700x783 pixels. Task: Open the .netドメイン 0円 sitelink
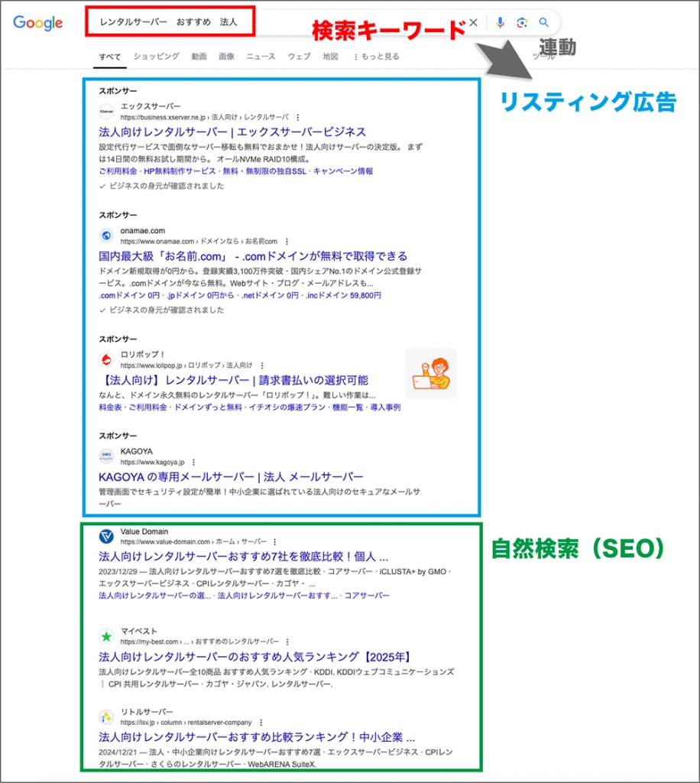tap(270, 295)
